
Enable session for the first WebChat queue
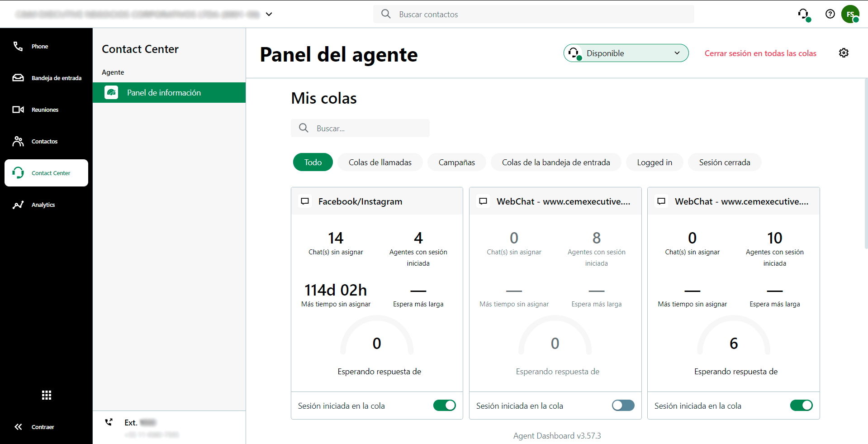(x=623, y=405)
